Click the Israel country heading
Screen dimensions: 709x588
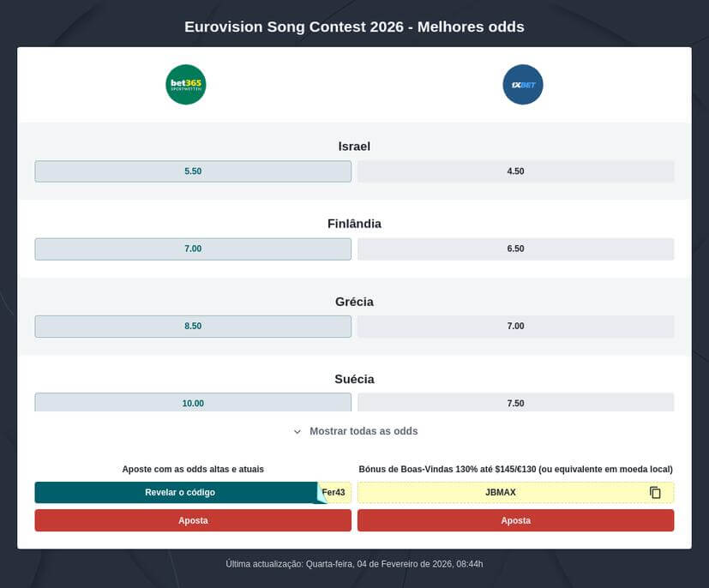coord(354,146)
